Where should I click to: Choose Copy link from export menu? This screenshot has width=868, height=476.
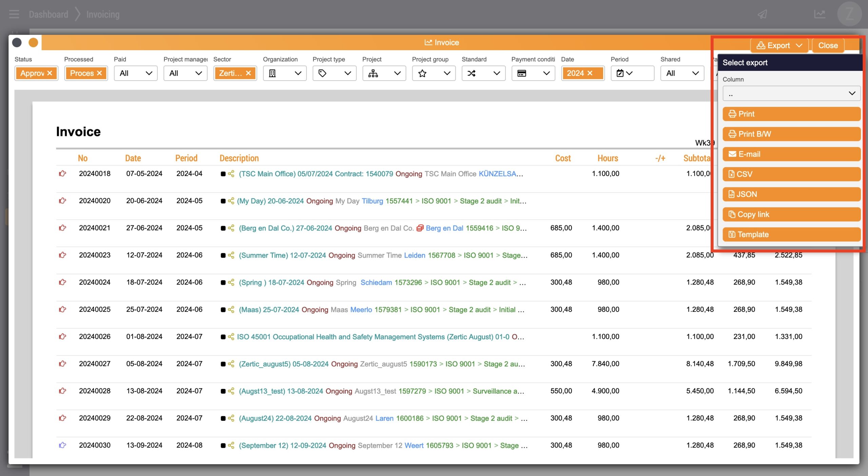(x=791, y=214)
